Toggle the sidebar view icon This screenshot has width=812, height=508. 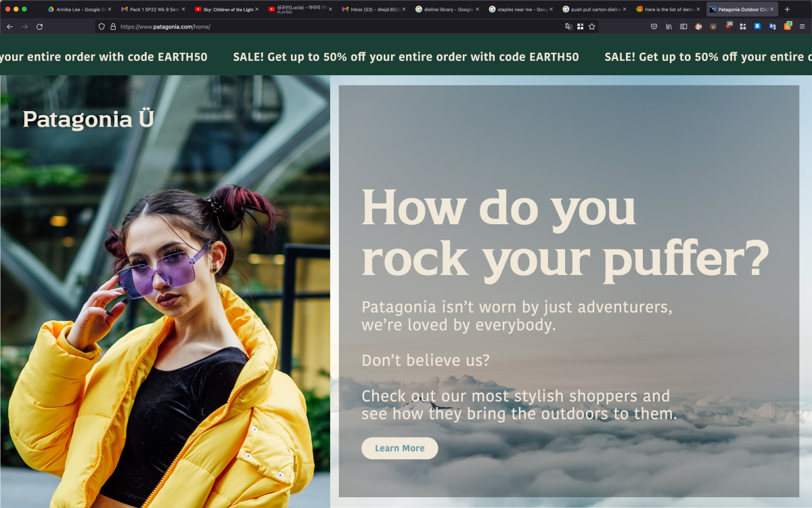(x=683, y=26)
